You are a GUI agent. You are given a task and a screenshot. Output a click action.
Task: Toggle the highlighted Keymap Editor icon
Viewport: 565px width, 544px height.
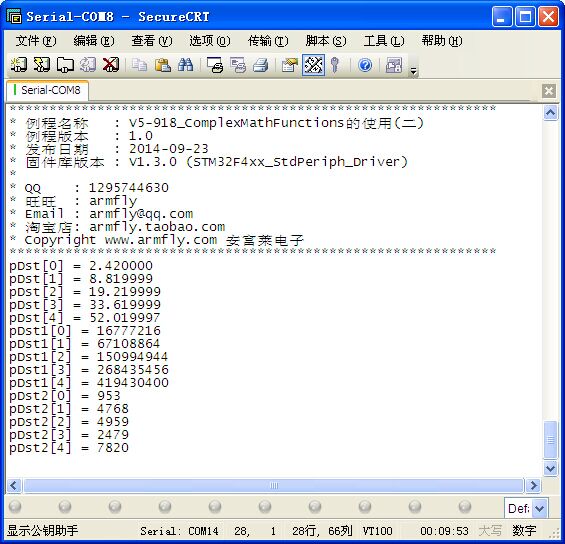coord(313,65)
